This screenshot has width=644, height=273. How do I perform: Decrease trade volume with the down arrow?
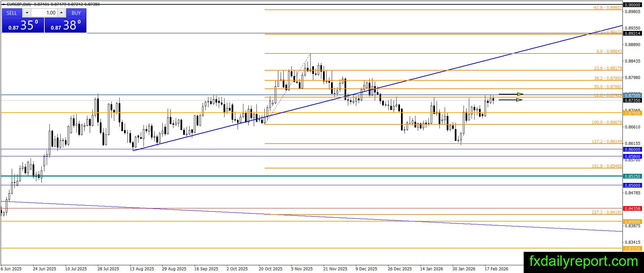pyautogui.click(x=27, y=13)
